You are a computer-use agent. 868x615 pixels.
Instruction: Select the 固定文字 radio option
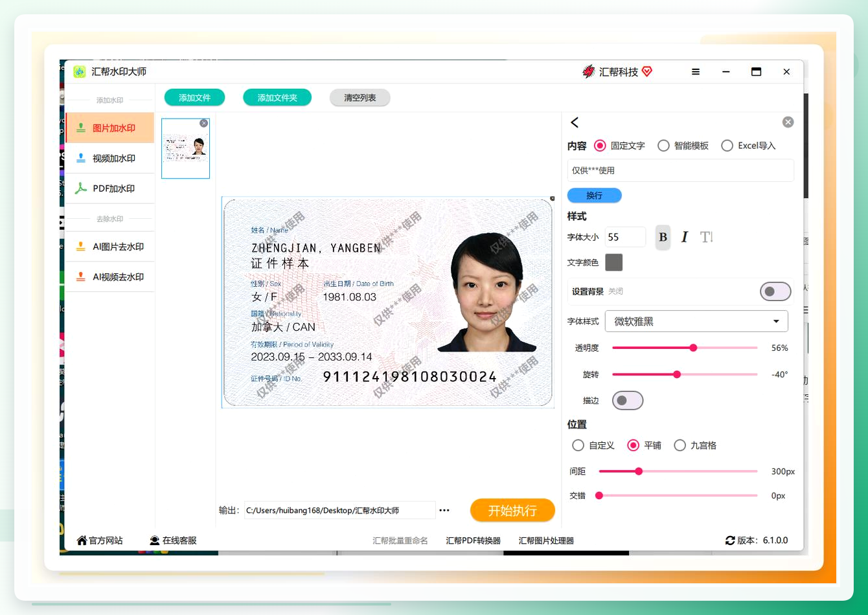click(x=600, y=146)
